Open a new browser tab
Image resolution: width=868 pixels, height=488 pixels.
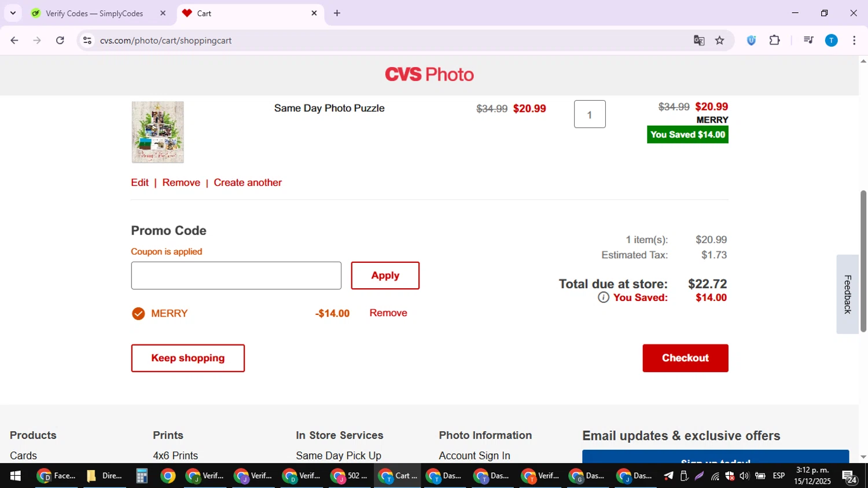coord(337,13)
